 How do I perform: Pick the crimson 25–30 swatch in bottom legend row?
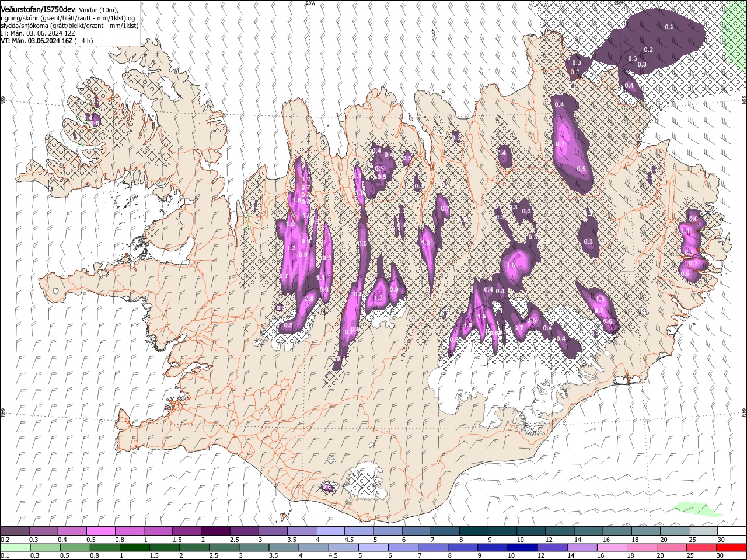(701, 547)
